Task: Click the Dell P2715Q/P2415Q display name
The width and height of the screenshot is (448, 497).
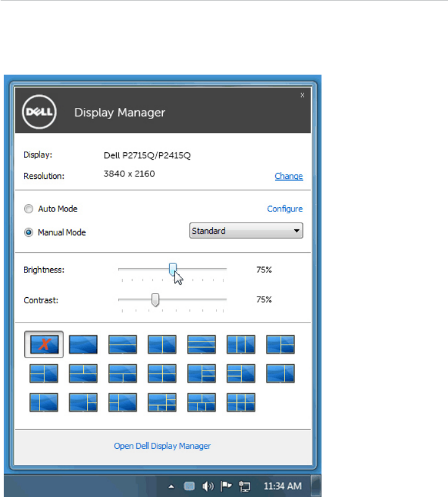Action: (x=147, y=155)
